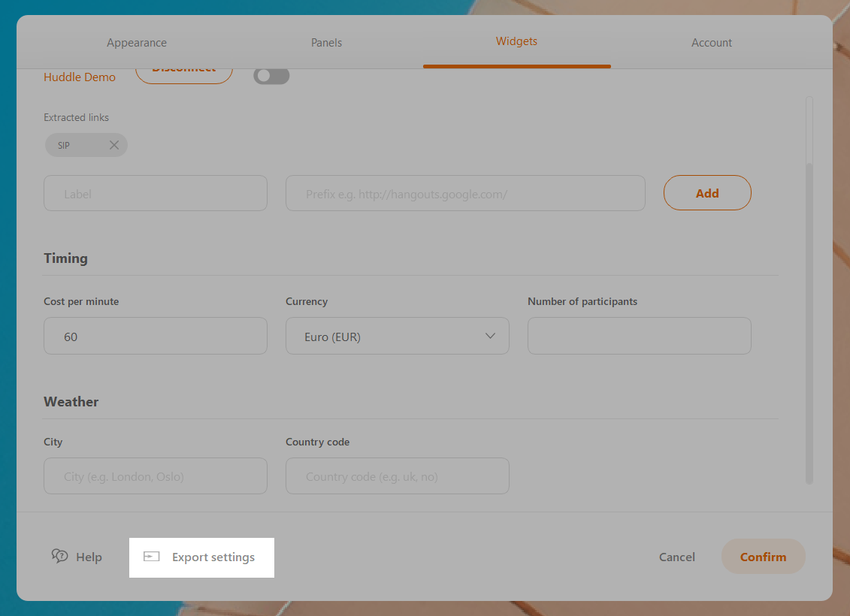The image size is (850, 616).
Task: Cancel the settings dialog
Action: coord(676,557)
